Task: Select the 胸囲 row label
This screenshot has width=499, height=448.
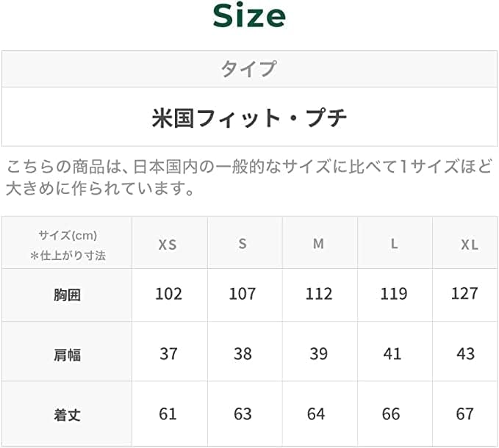Action: pyautogui.click(x=67, y=295)
